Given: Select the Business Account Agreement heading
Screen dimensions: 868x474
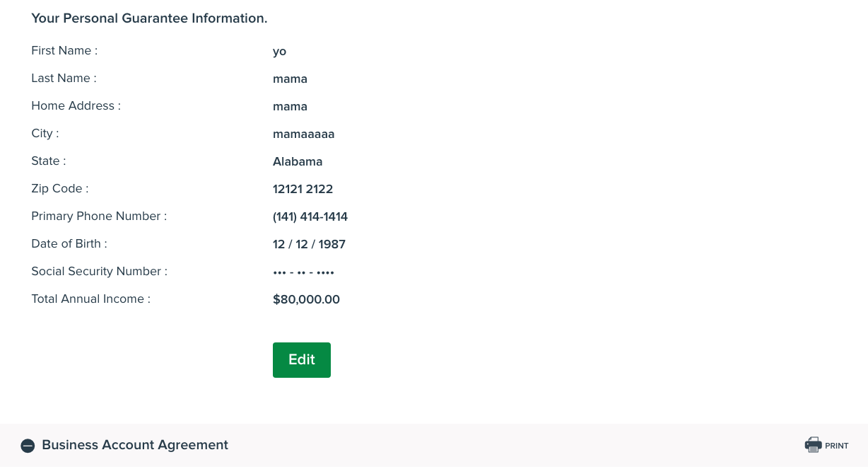Looking at the screenshot, I should pos(135,445).
